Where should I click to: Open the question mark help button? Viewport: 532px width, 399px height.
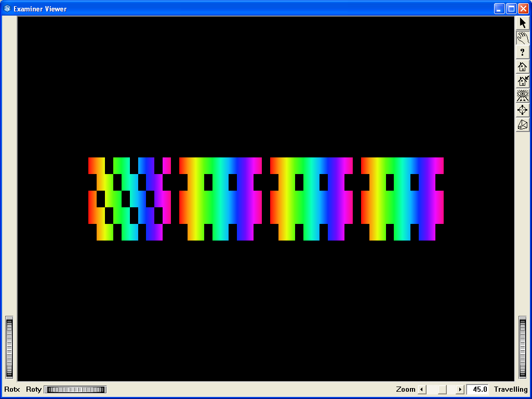coord(523,52)
